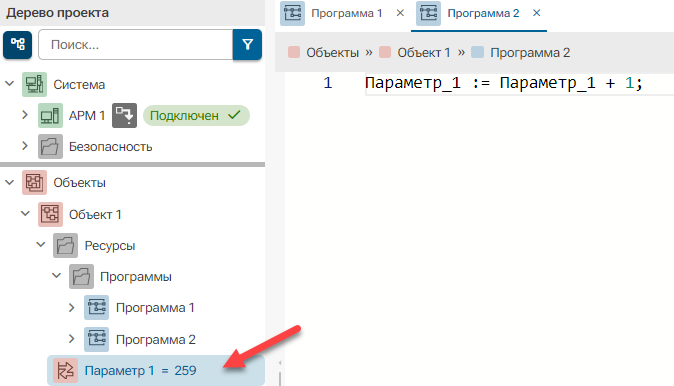Collapse the Программы folder
This screenshot has height=386, width=674.
56,276
